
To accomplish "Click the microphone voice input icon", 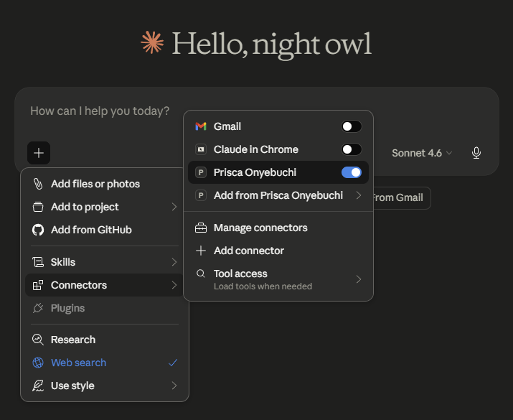I will point(476,153).
